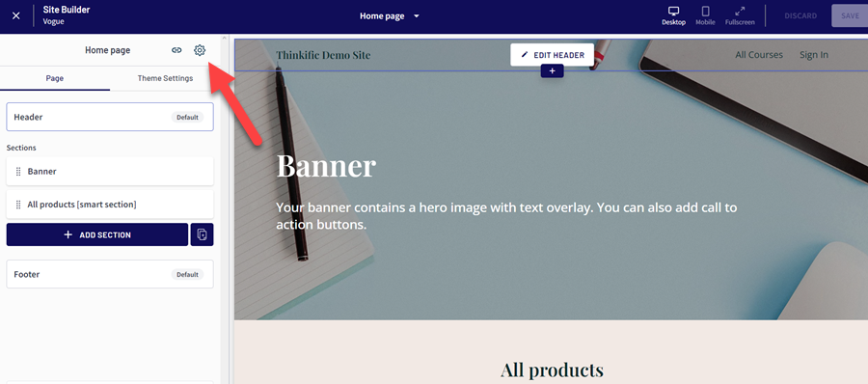Open the Header section settings

[x=110, y=117]
